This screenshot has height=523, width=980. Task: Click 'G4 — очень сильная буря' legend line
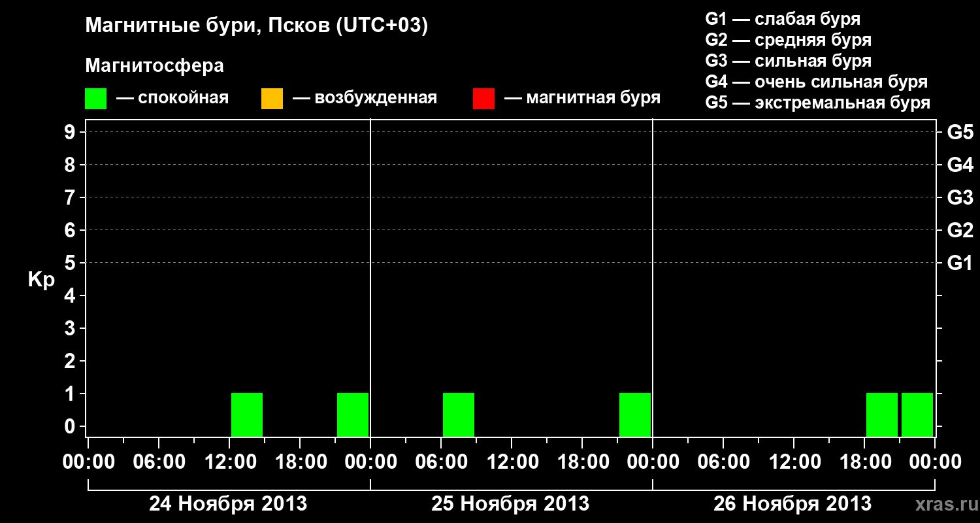pyautogui.click(x=817, y=82)
